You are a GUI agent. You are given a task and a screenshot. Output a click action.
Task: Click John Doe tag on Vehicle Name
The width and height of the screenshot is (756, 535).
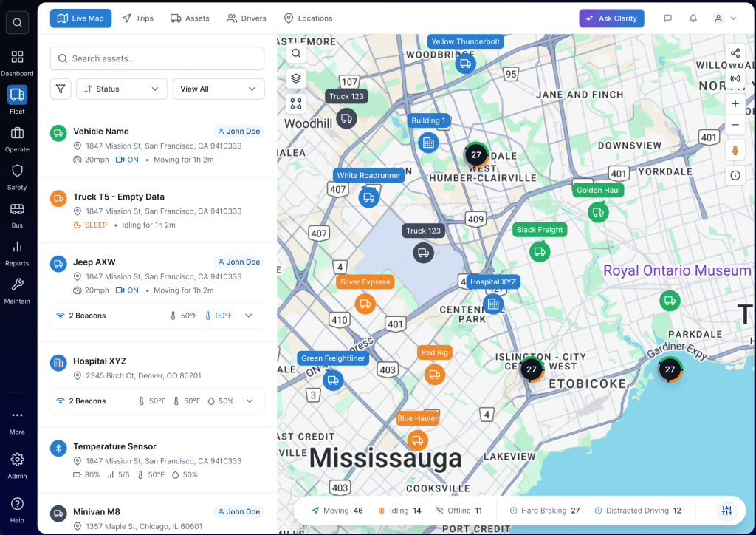[238, 132]
